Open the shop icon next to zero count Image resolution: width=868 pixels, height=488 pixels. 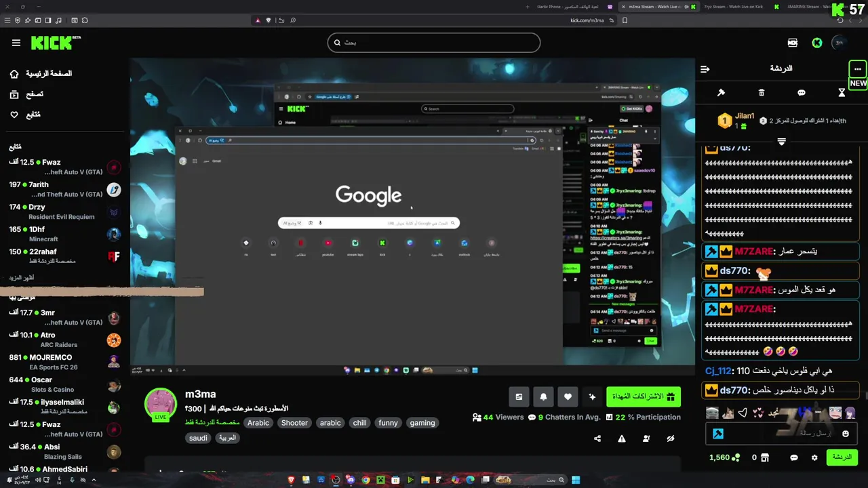click(765, 457)
